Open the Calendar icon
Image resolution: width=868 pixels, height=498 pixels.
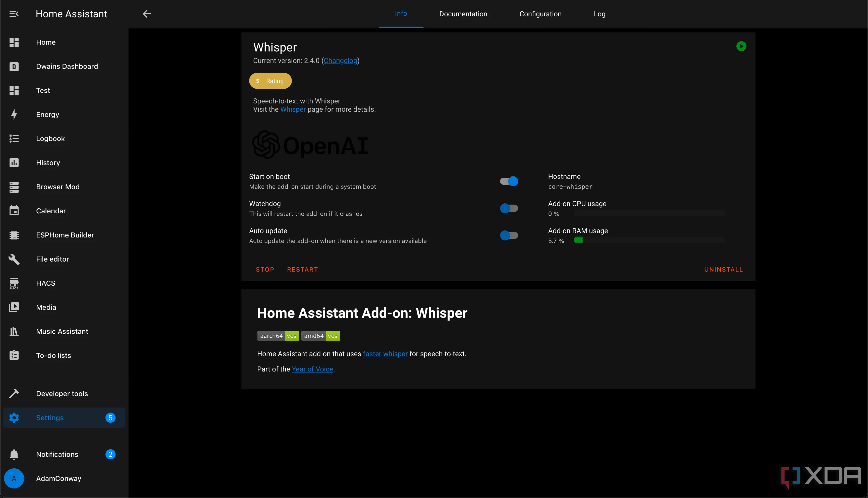pyautogui.click(x=14, y=211)
